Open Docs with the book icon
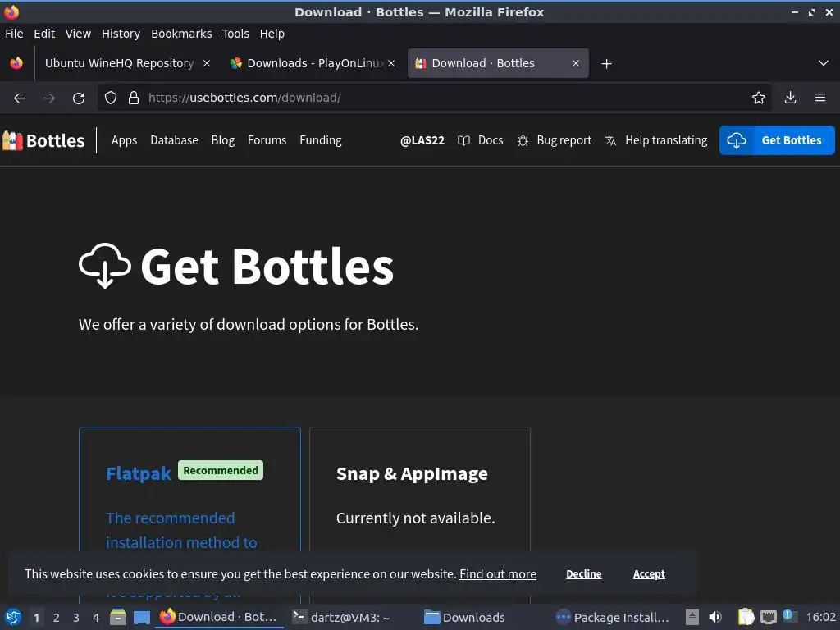The image size is (840, 630). (481, 140)
